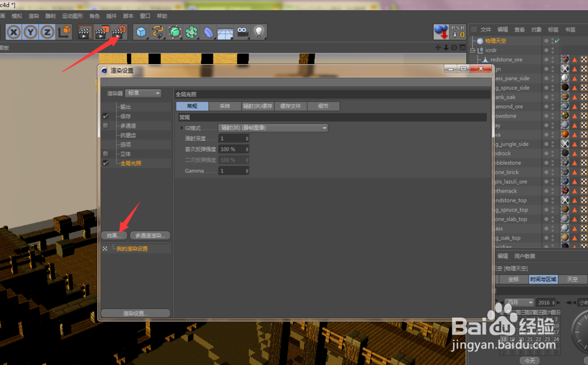
Task: Collapse the icrdr object tree node
Action: (473, 50)
